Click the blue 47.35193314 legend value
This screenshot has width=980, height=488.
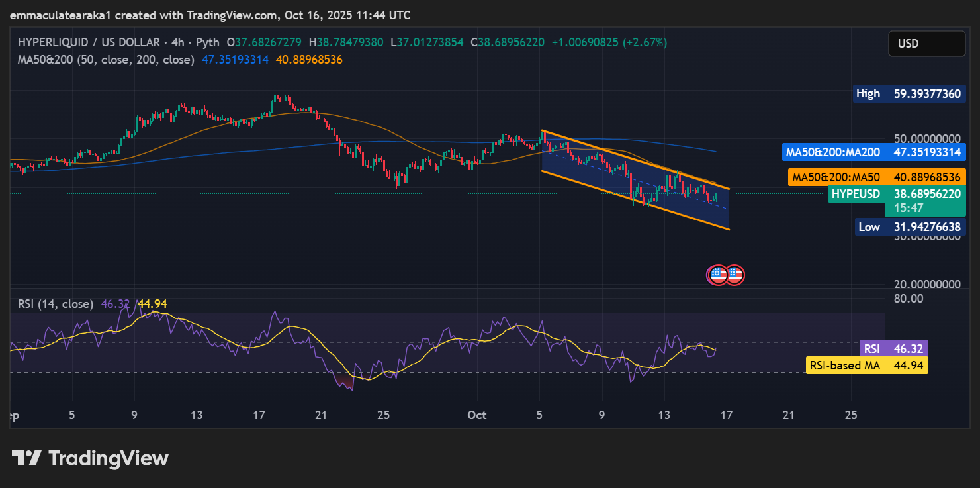(x=234, y=60)
